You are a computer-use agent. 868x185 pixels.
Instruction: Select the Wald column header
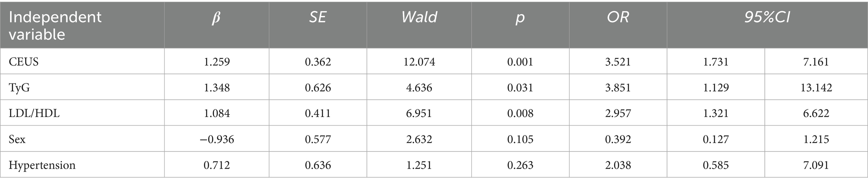pyautogui.click(x=419, y=18)
